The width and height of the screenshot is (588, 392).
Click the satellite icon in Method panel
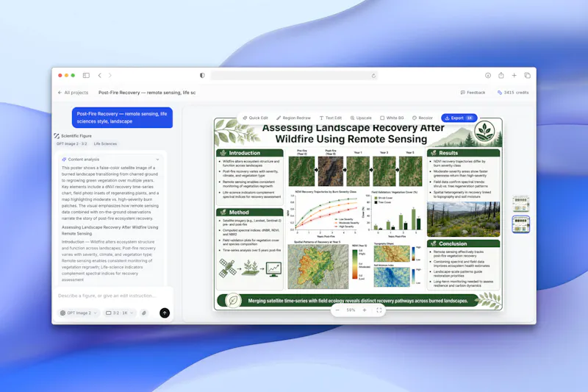tap(227, 268)
